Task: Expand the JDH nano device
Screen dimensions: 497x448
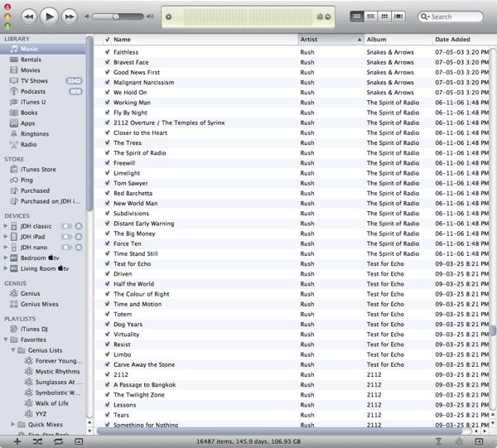Action: click(x=6, y=247)
